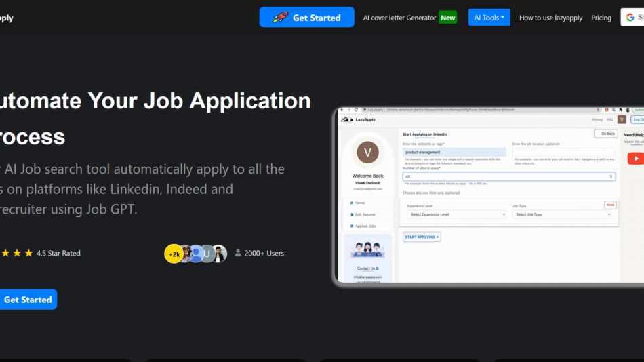Click the LazyApply logo in preview header
The height and width of the screenshot is (362, 644).
pos(358,119)
